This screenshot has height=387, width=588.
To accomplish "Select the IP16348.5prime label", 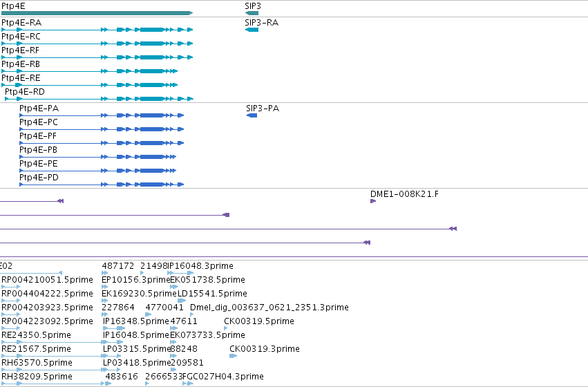I will tap(136, 321).
